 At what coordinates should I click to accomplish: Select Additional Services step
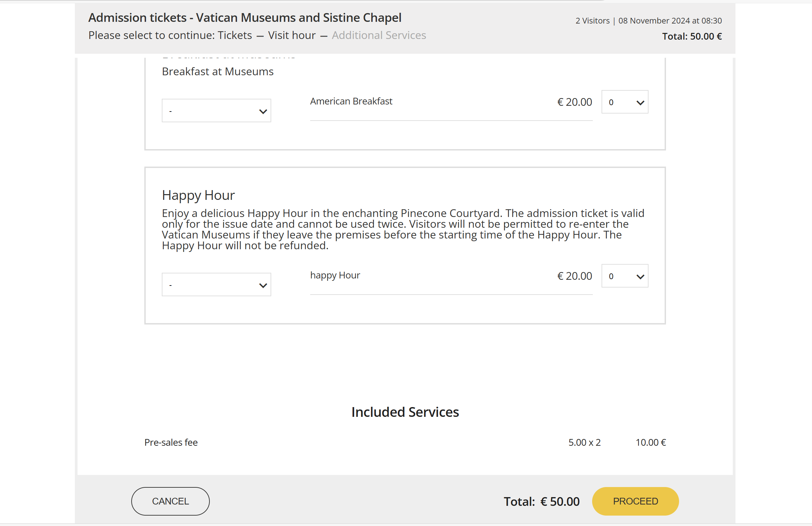379,35
